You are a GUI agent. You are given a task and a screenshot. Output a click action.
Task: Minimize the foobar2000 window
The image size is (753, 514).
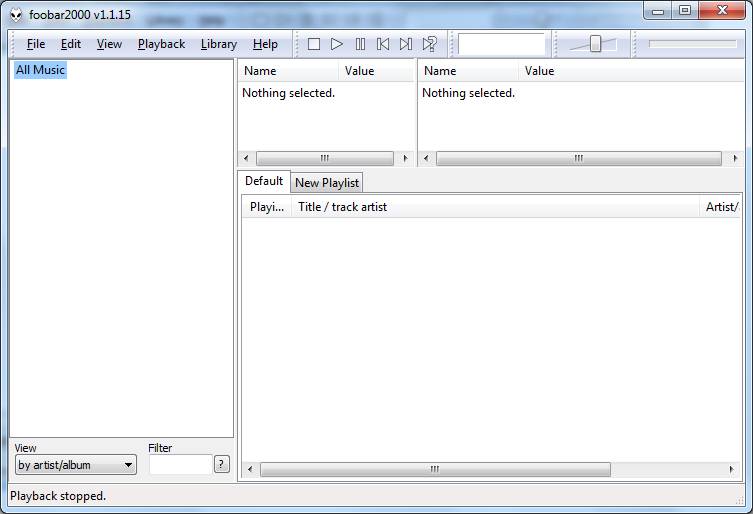click(658, 11)
